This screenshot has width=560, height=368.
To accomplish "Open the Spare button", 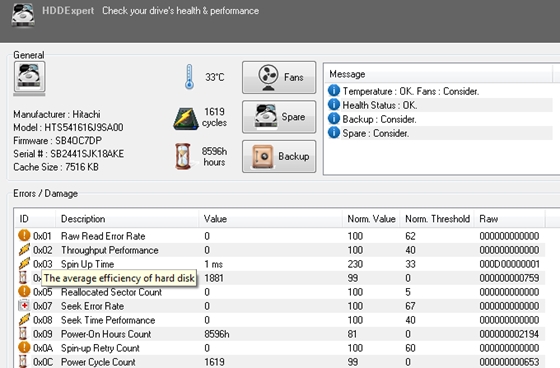I will tap(279, 117).
